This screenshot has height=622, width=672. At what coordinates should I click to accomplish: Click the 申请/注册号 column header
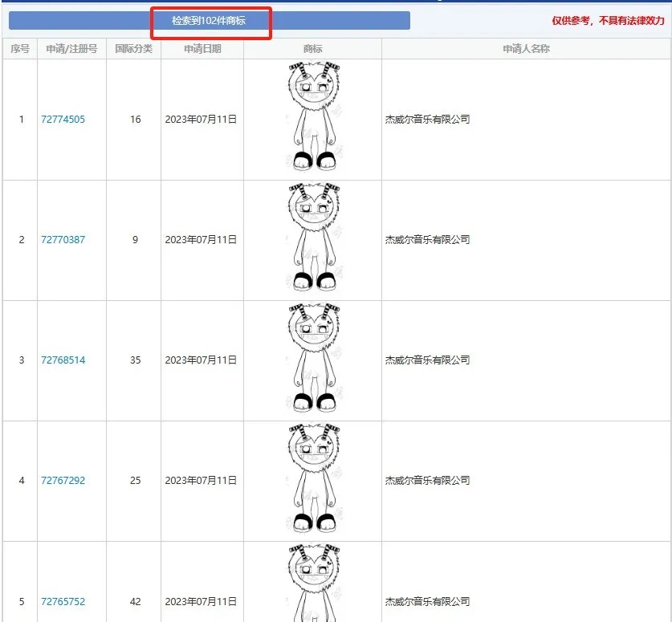pos(71,49)
